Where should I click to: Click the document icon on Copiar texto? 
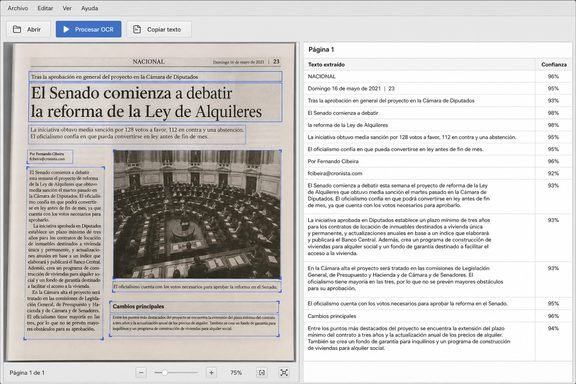pyautogui.click(x=137, y=29)
